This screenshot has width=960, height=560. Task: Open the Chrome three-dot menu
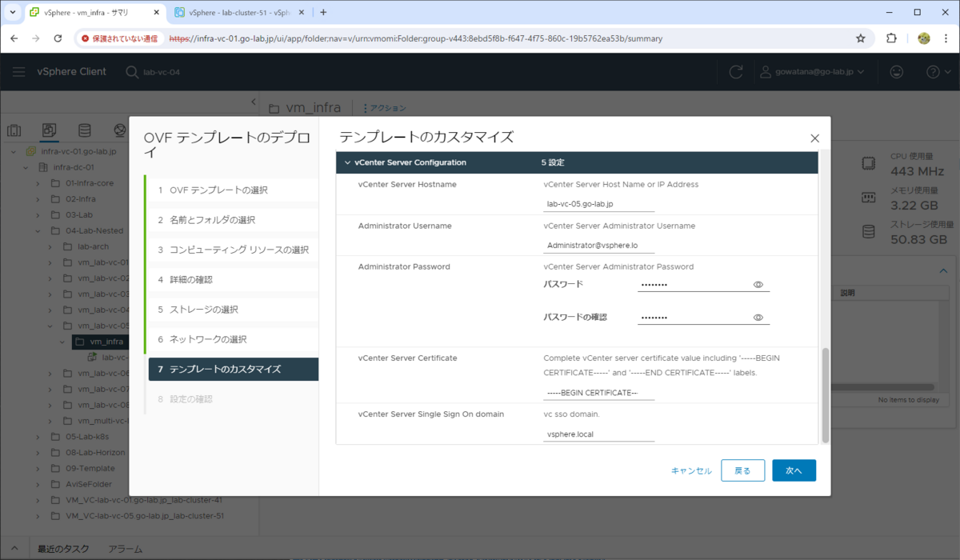pyautogui.click(x=946, y=38)
